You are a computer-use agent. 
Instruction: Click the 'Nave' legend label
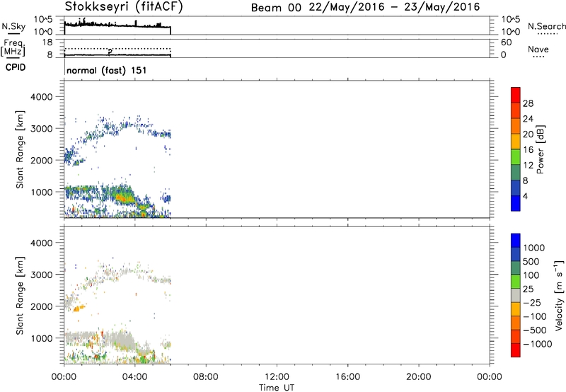point(538,49)
